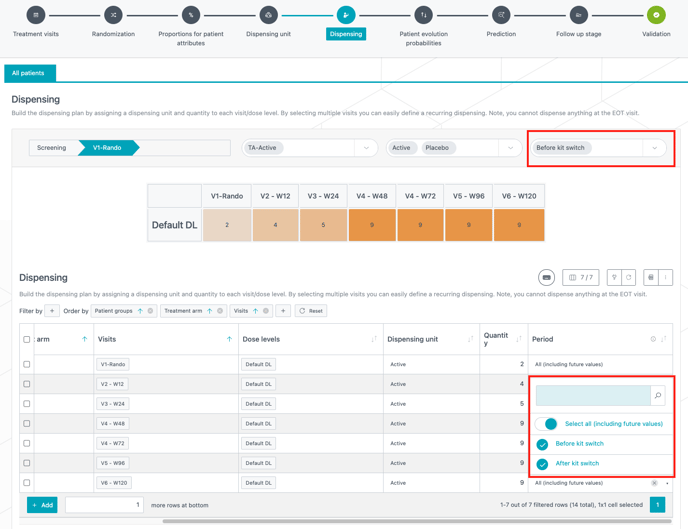Jump to the Validation step icon
688x529 pixels.
656,15
